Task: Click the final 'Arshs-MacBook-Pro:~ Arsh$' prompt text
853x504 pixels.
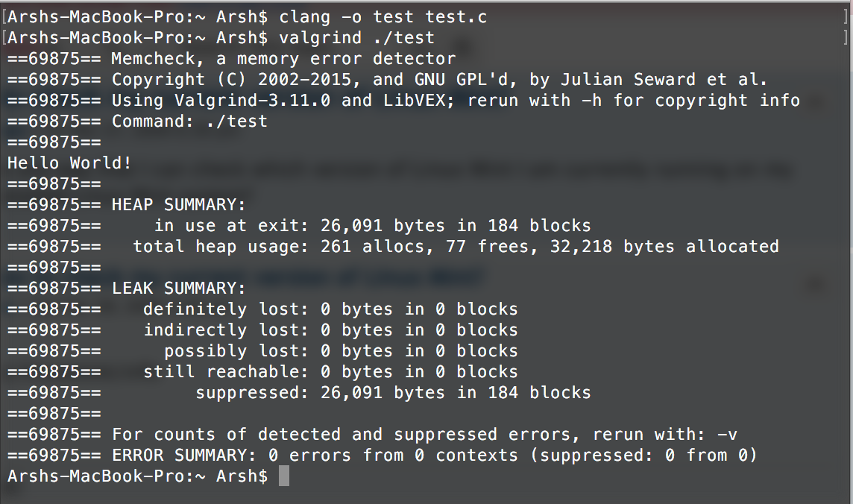Action: click(138, 476)
